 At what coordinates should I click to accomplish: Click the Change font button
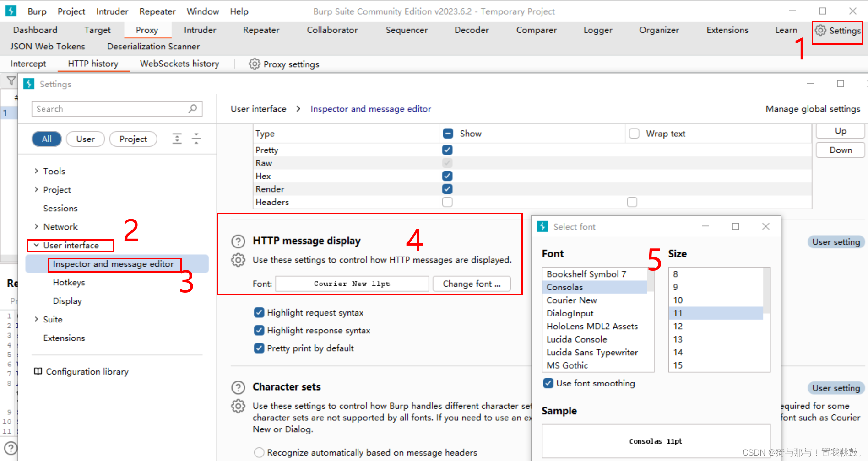472,284
